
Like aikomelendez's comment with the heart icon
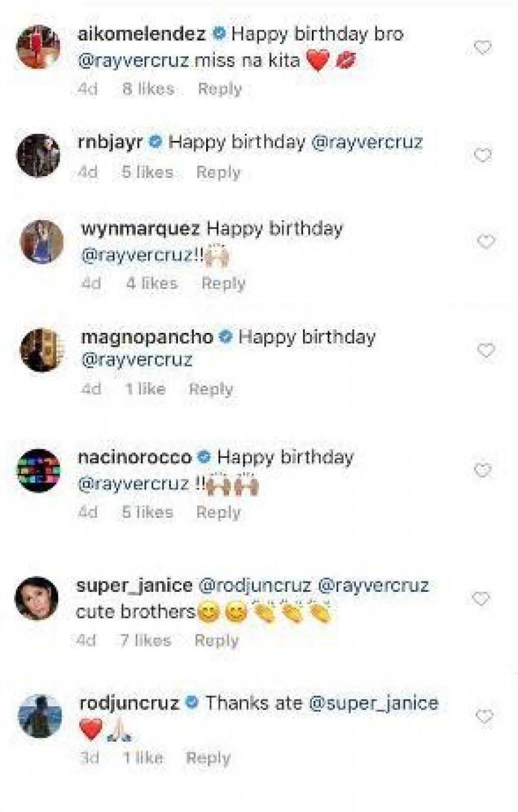click(482, 48)
